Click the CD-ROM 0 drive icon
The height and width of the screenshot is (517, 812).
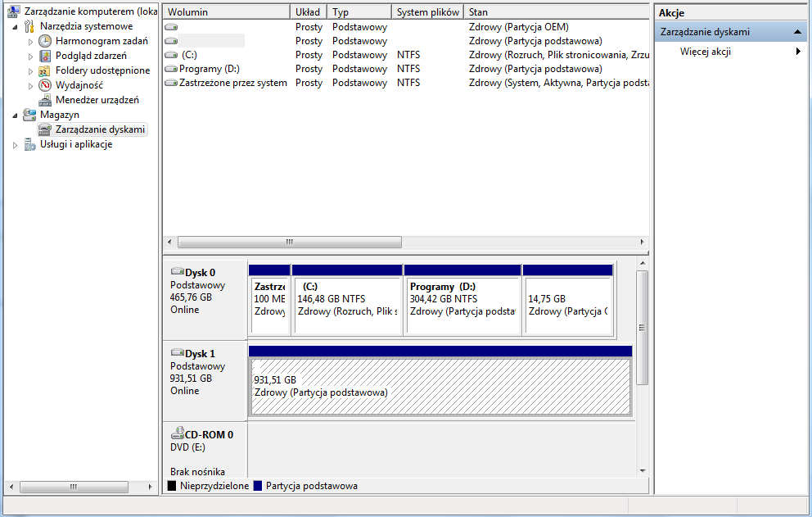click(177, 434)
